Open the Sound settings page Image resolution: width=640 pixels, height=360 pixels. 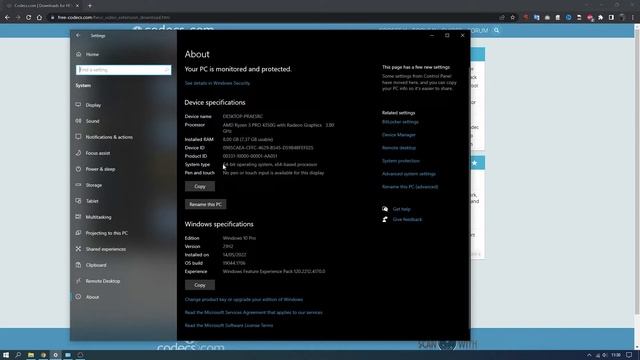[x=92, y=121]
